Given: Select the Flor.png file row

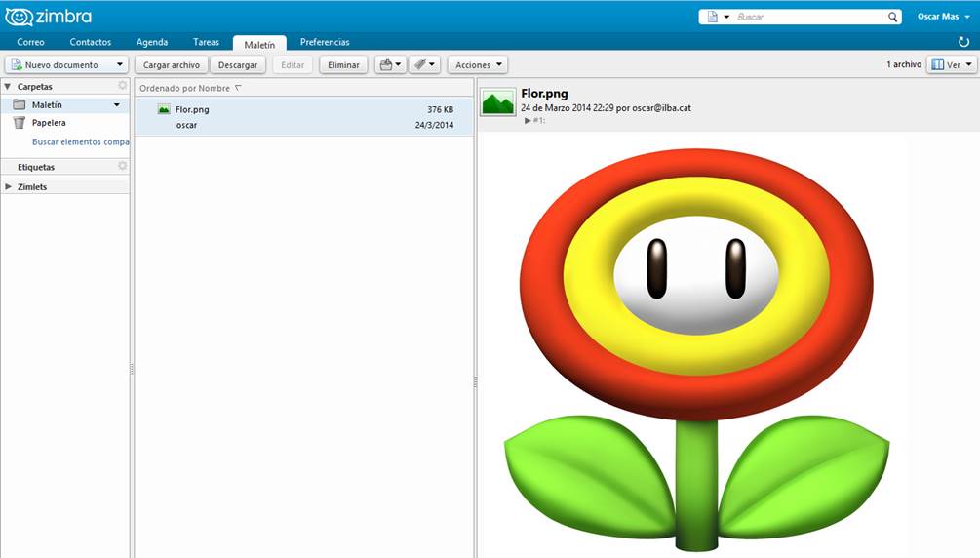Looking at the screenshot, I should (x=304, y=117).
